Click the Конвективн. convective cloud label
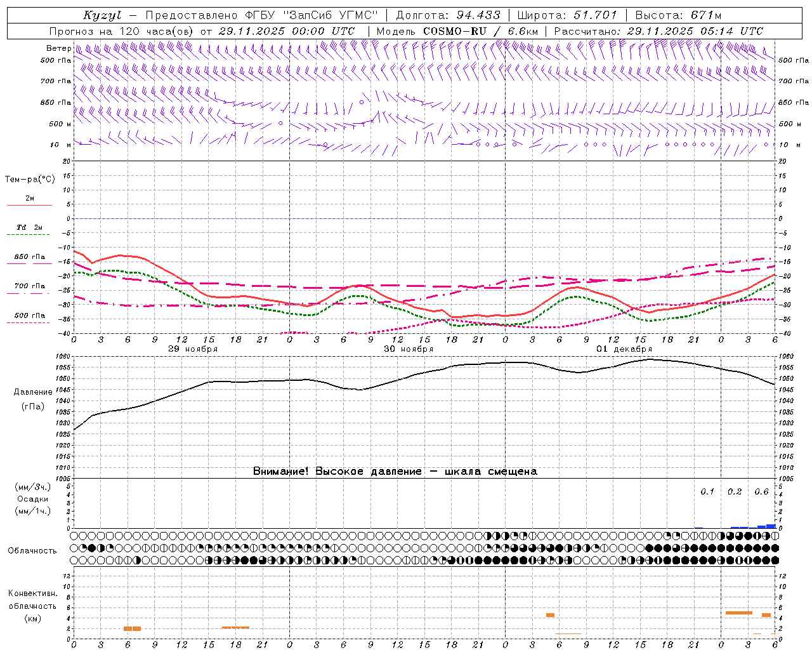 pos(32,594)
